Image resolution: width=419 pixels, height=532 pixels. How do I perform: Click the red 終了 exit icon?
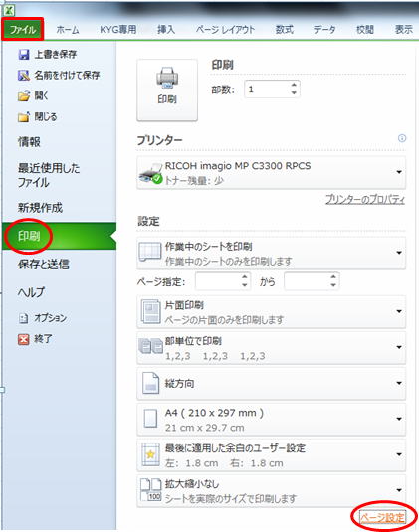click(x=24, y=339)
